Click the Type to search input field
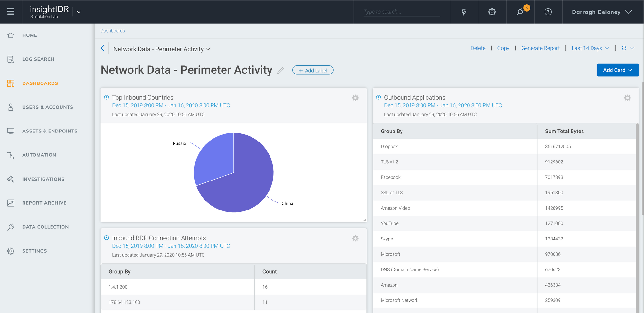 pyautogui.click(x=401, y=12)
